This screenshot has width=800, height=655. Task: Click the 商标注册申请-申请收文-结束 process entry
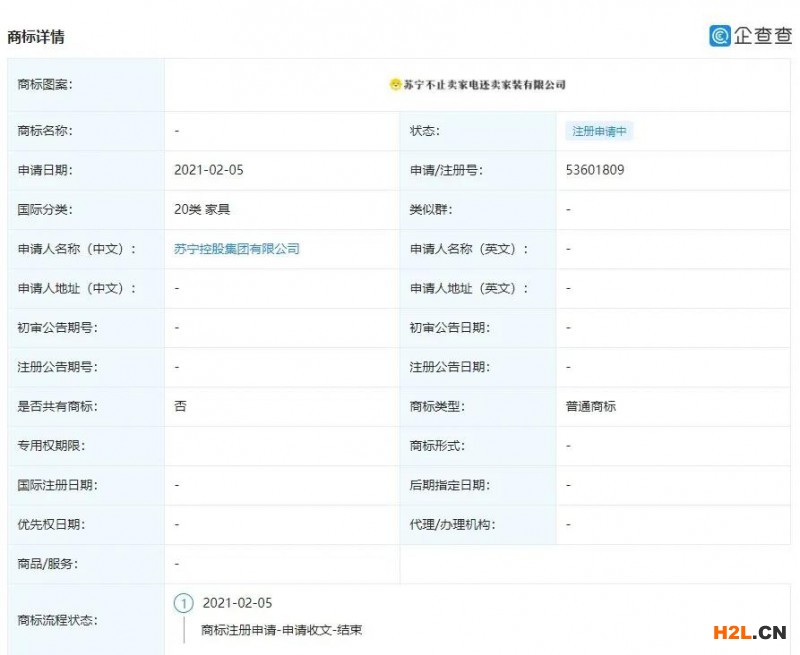(x=281, y=630)
